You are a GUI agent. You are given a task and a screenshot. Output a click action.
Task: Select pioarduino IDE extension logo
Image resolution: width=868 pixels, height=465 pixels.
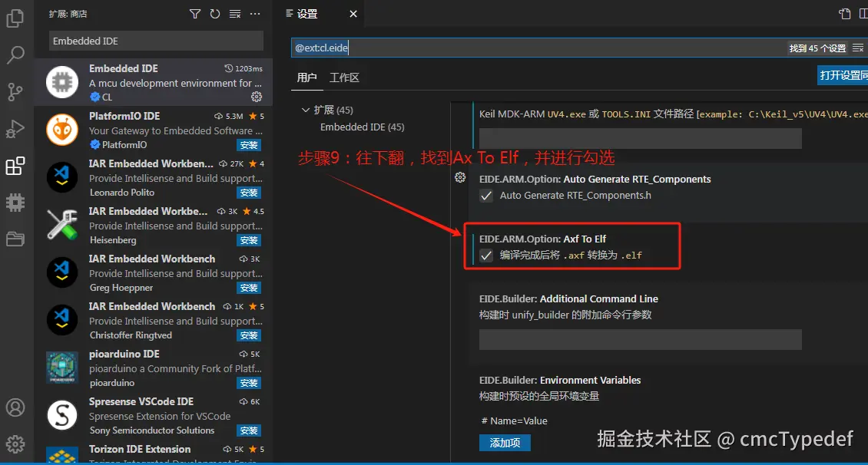click(62, 368)
